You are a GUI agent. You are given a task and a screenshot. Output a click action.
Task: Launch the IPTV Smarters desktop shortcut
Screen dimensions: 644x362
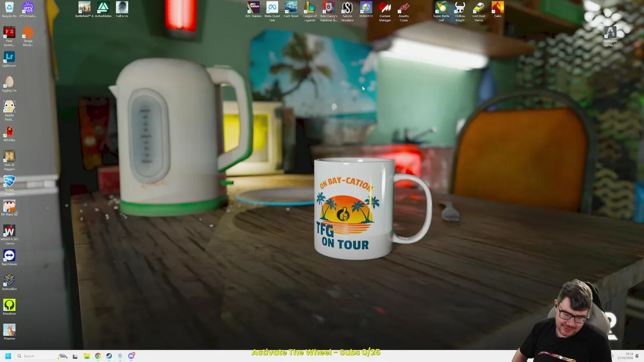click(x=28, y=10)
